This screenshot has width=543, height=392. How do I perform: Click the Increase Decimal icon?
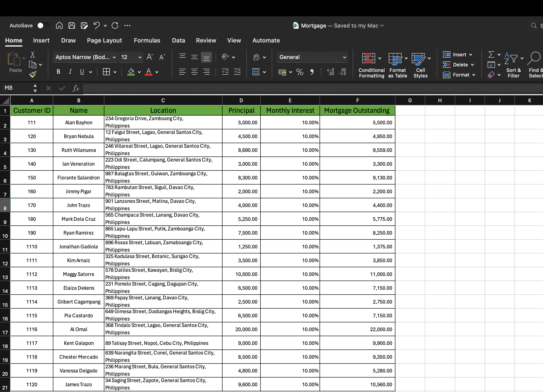point(330,72)
